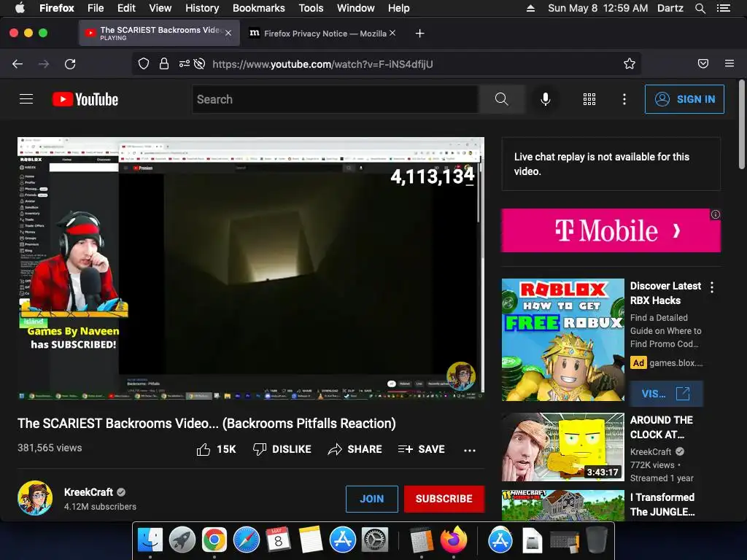Open the YouTube settings three-dot menu
The height and width of the screenshot is (560, 747).
tap(624, 99)
